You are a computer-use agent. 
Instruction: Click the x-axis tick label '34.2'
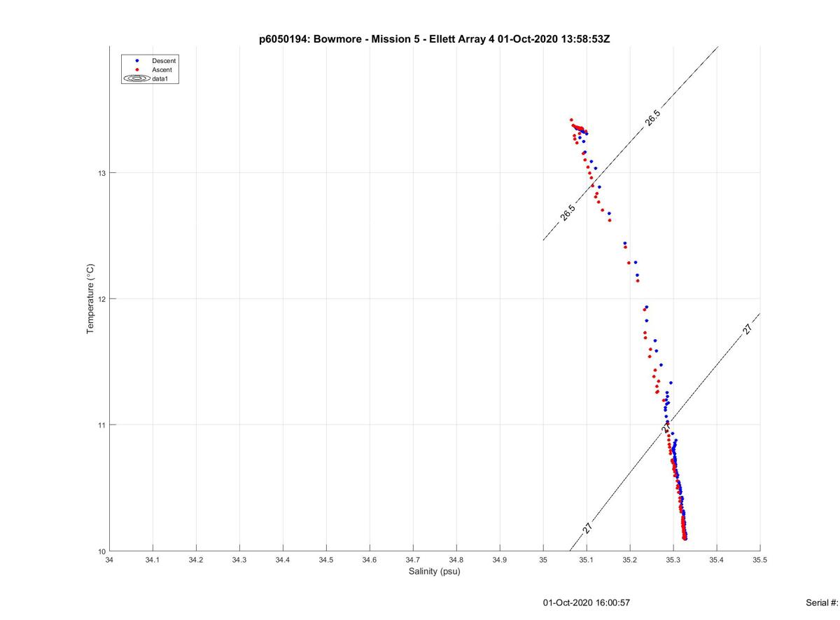(x=196, y=560)
